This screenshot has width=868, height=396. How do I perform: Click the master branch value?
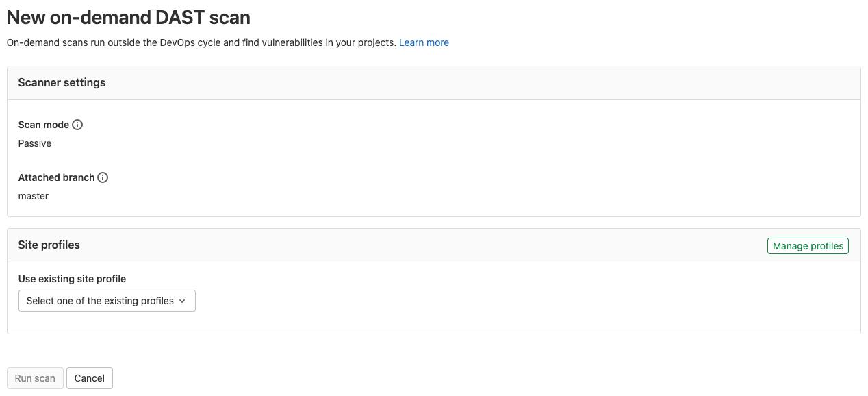[34, 196]
